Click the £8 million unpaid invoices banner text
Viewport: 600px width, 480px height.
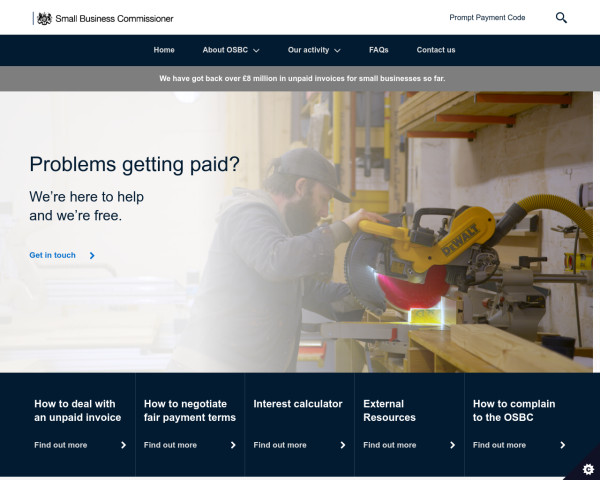[x=302, y=78]
